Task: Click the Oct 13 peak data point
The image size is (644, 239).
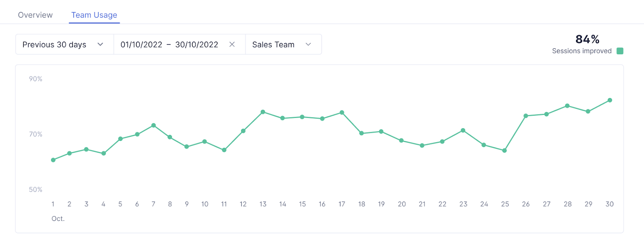Action: tap(263, 112)
